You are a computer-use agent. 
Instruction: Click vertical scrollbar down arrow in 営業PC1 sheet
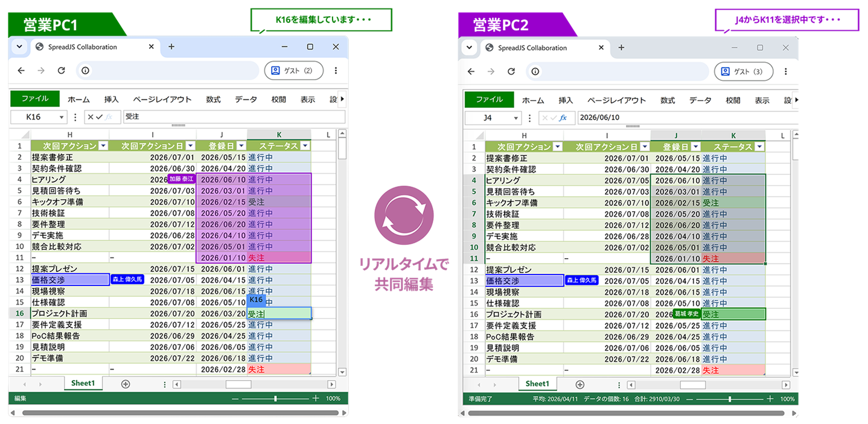click(343, 372)
